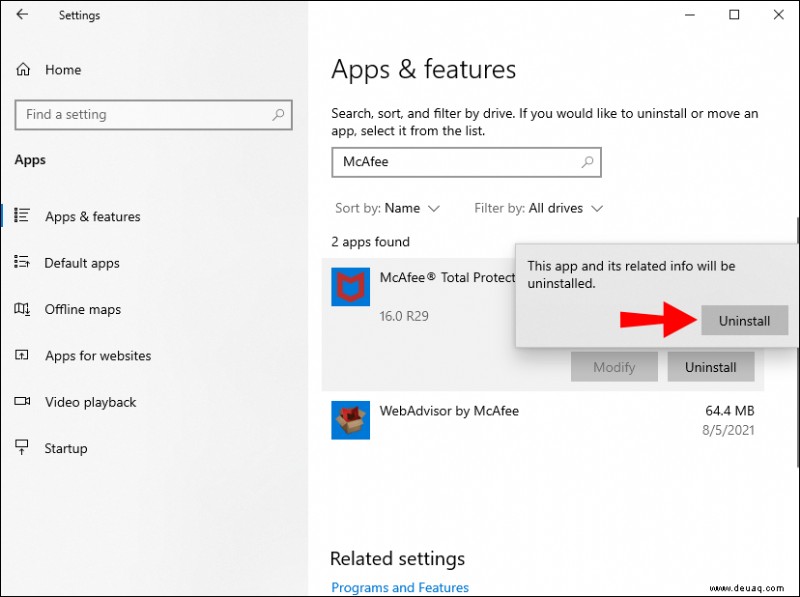Click the vertical scrollbar on the right
This screenshot has width=800, height=597.
797,342
